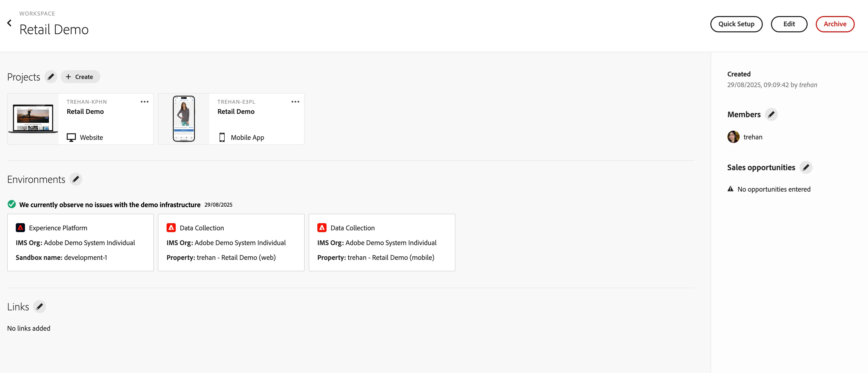The image size is (868, 373).
Task: Click the 'Mobile App' project type label
Action: point(247,138)
